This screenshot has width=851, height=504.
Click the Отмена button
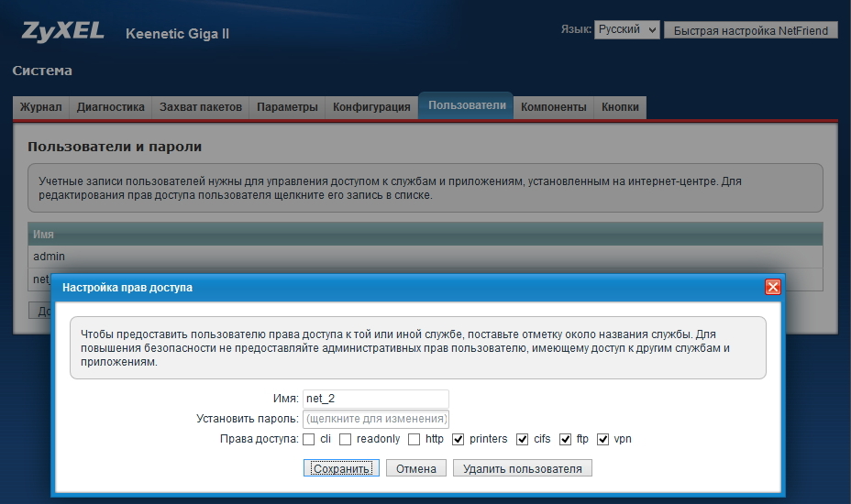click(416, 468)
